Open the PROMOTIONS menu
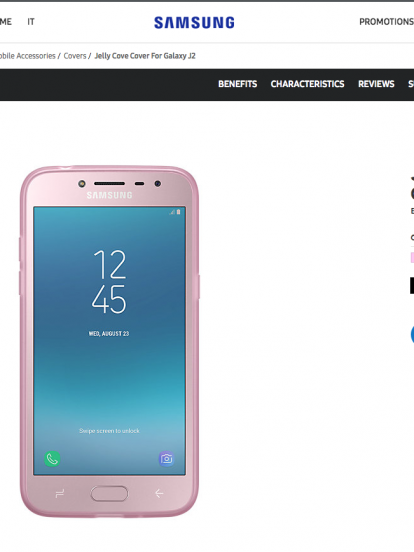414x552 pixels. pos(387,22)
